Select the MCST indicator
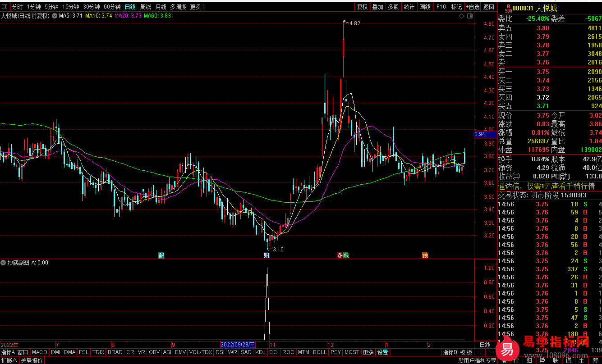 pyautogui.click(x=352, y=352)
